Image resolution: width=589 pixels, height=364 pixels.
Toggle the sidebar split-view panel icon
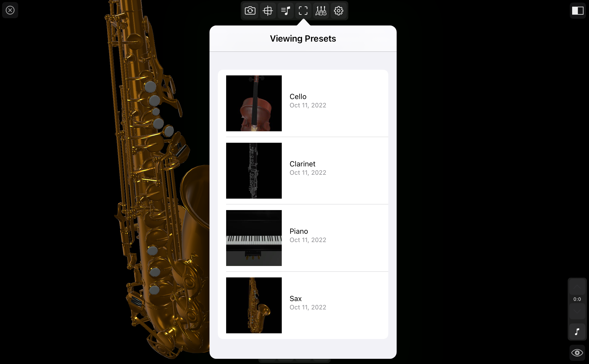(x=578, y=11)
